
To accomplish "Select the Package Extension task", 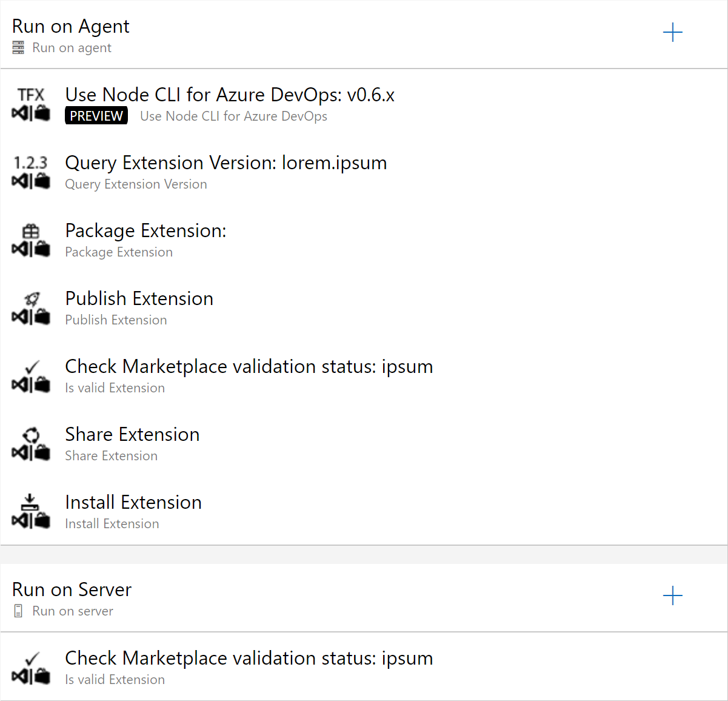I will pyautogui.click(x=145, y=230).
